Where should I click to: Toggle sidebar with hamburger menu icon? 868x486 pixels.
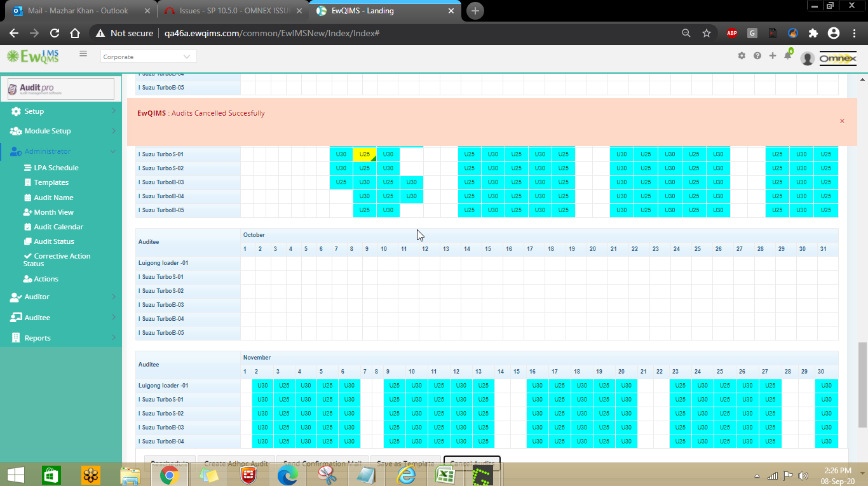pyautogui.click(x=83, y=54)
